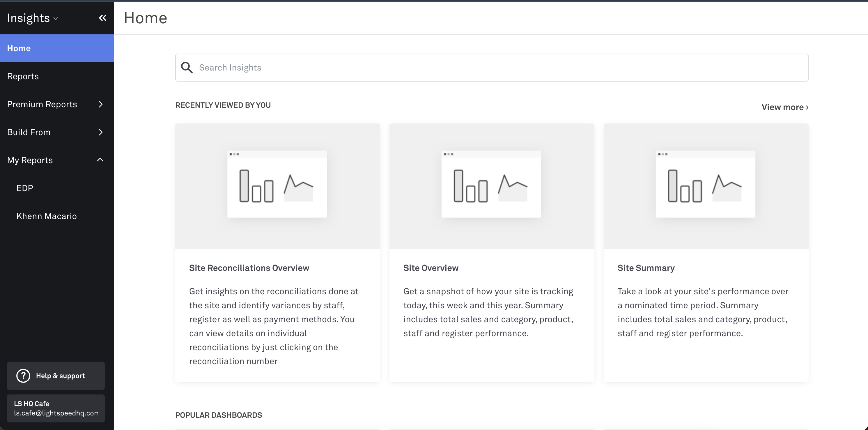
Task: Focus the Search Insights field
Action: pos(492,68)
